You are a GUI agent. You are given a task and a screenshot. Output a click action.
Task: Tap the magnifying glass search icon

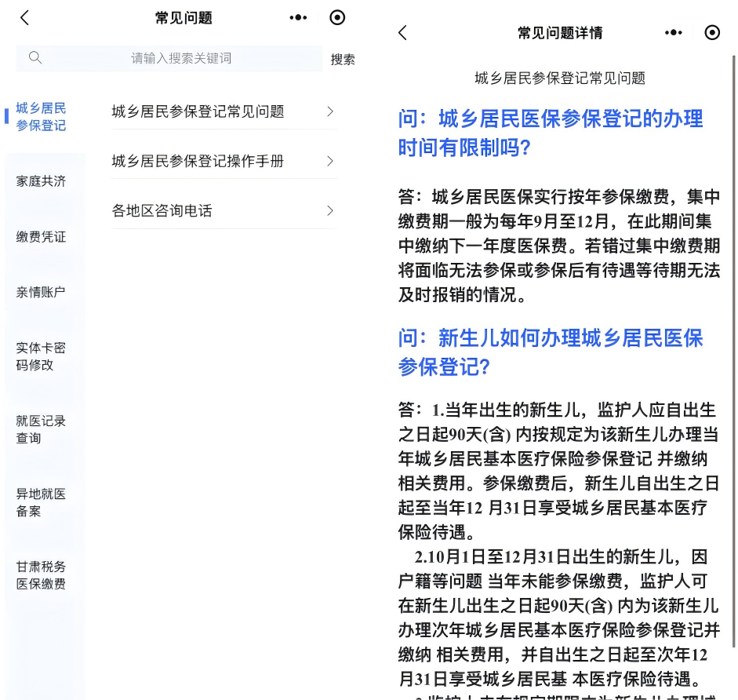coord(36,58)
